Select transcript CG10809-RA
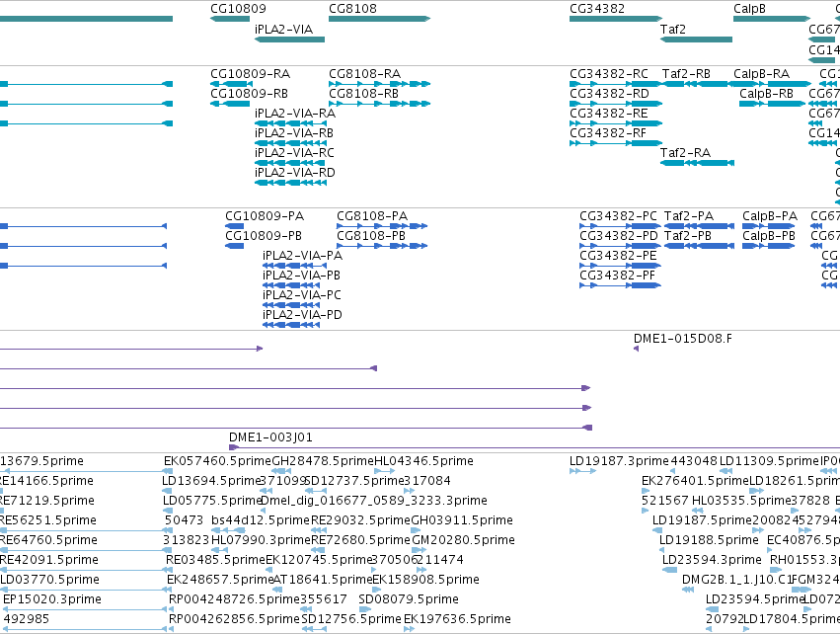Viewport: 840px width, 634px height. [250, 73]
